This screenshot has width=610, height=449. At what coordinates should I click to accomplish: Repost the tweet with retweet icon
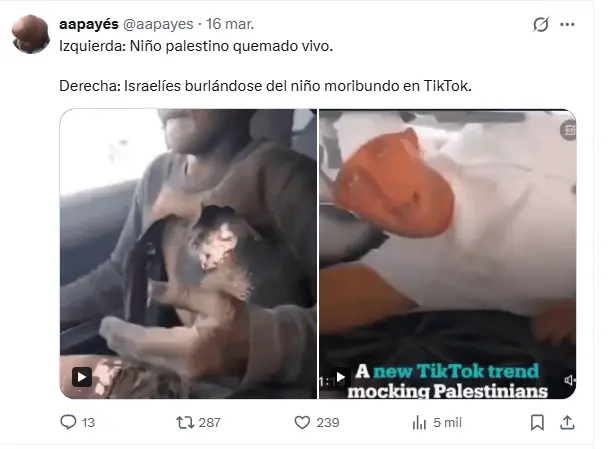[185, 422]
